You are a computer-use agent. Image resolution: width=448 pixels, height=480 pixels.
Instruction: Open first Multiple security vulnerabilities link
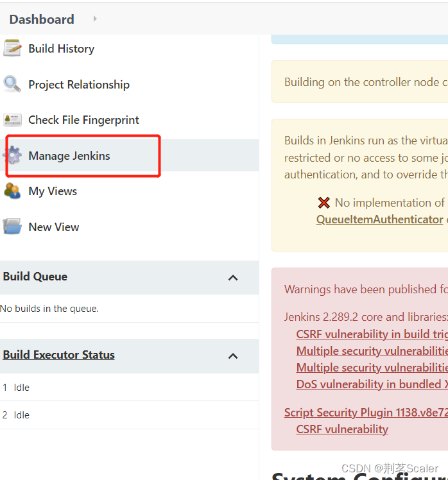click(x=372, y=351)
